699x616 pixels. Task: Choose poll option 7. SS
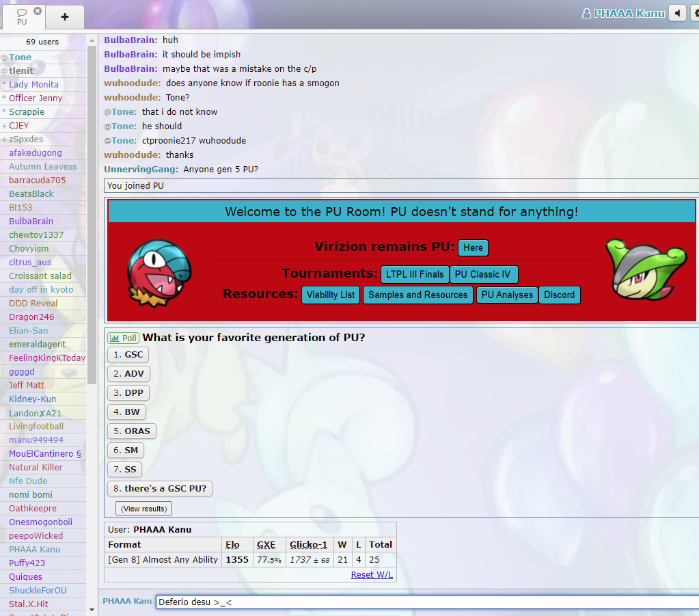coord(125,470)
